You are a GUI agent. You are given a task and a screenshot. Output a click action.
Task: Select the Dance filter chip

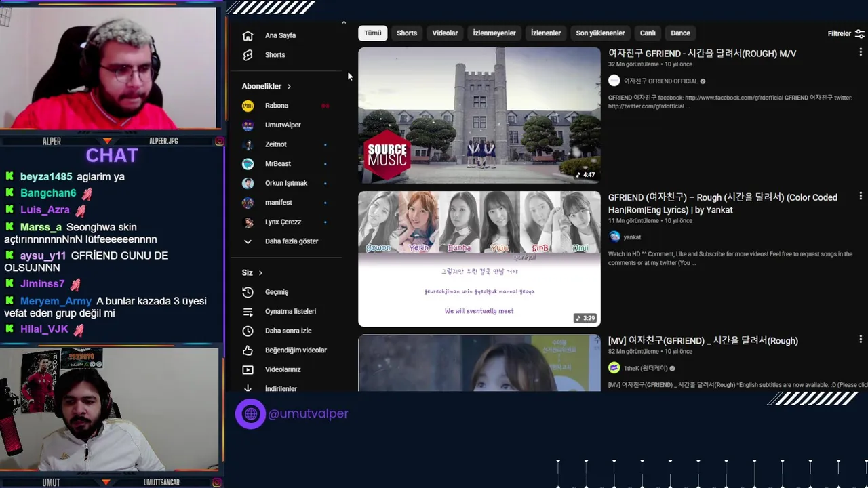tap(680, 33)
